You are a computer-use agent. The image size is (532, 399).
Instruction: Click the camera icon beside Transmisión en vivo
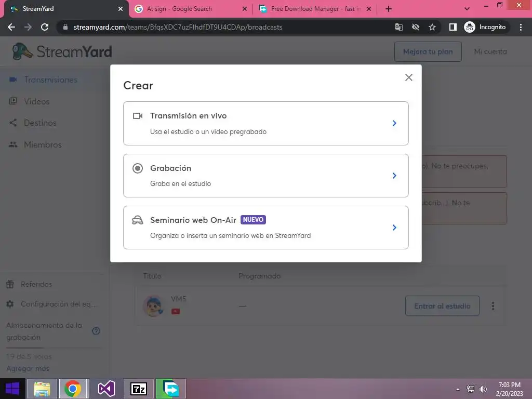[x=137, y=116]
